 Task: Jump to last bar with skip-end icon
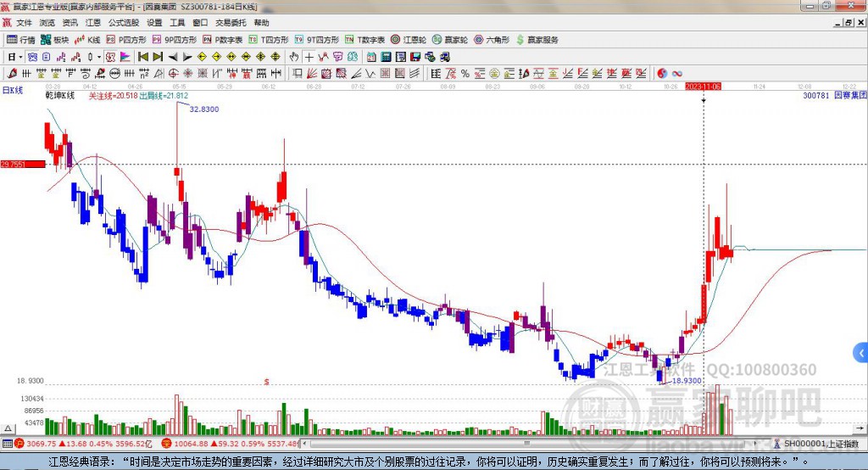158,57
